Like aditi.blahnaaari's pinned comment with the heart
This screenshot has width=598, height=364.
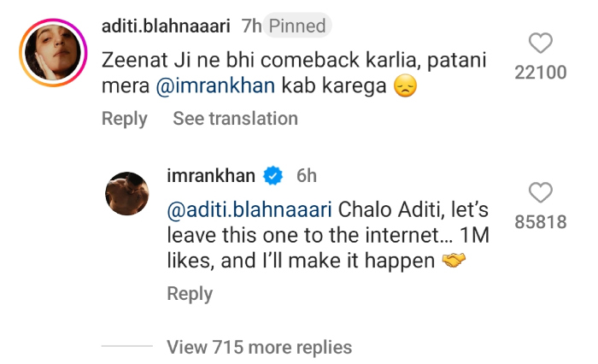tap(541, 43)
